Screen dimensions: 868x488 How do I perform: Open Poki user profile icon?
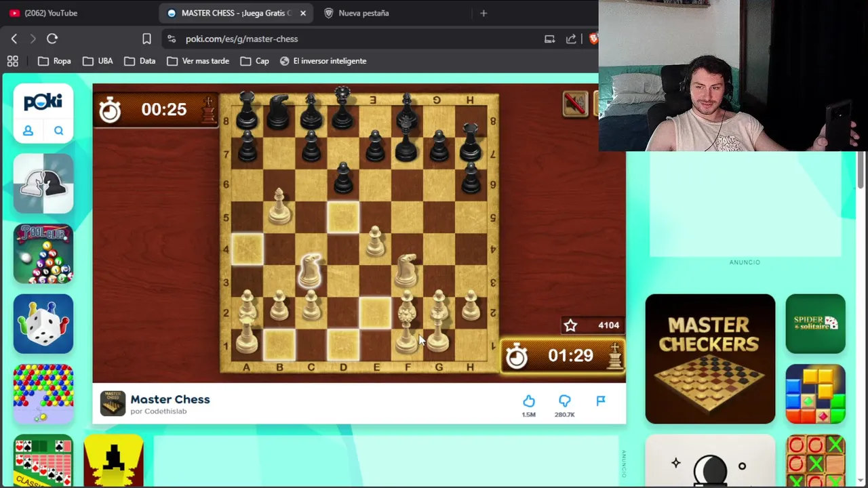28,131
